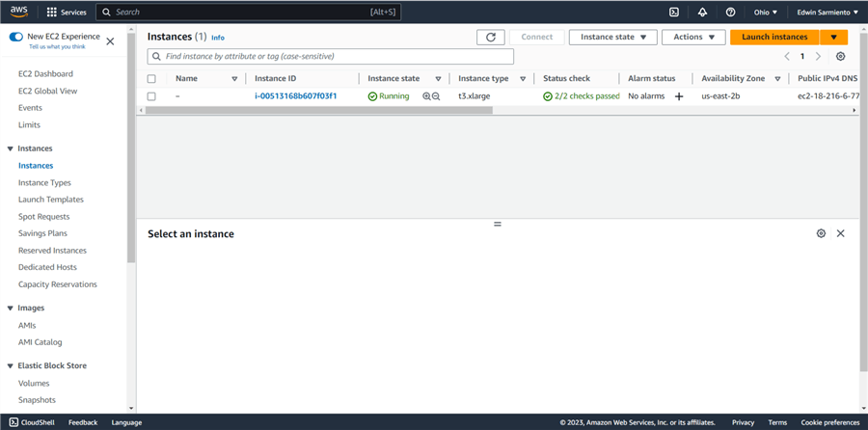The image size is (868, 430).
Task: Open Savings Plans
Action: click(42, 233)
